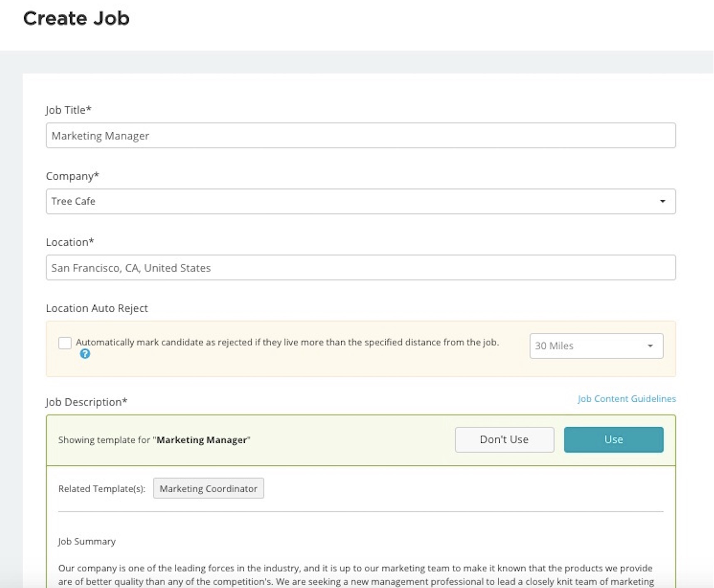Click the Location Auto Reject heading
714x588 pixels.
click(x=97, y=308)
